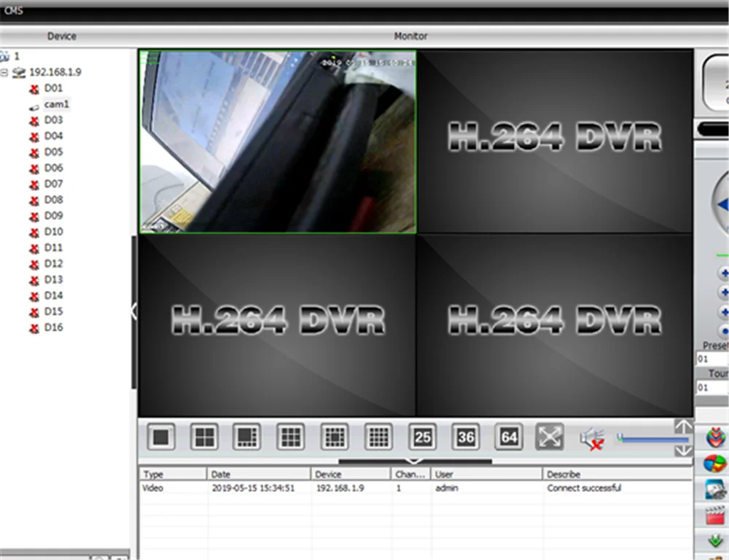Select channel D01 in device tree

(x=53, y=88)
